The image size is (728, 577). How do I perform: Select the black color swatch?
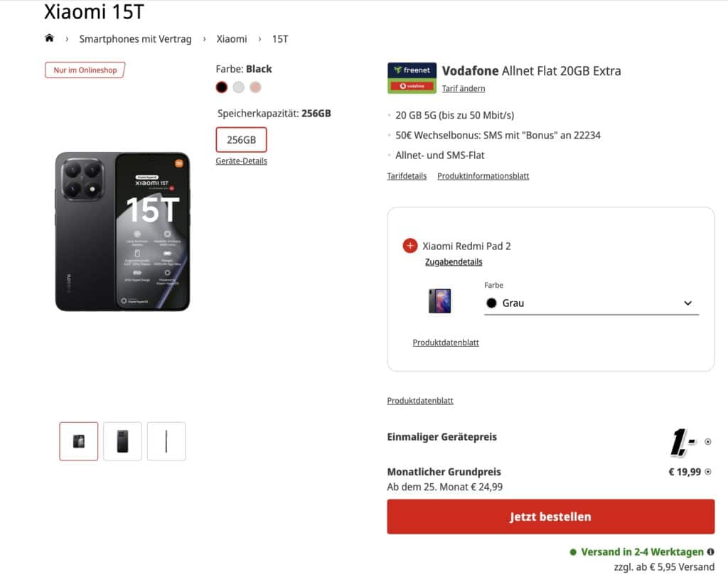222,87
